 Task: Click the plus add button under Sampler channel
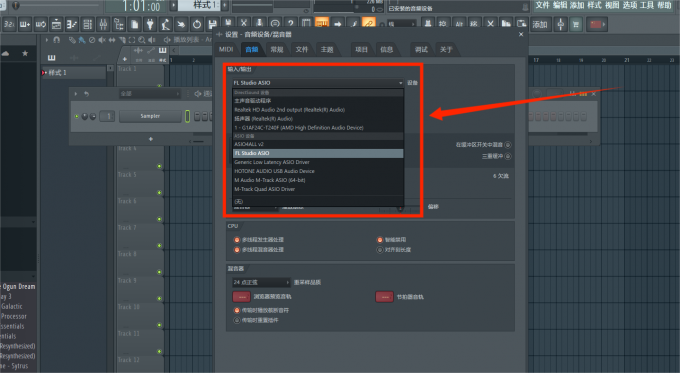150,139
